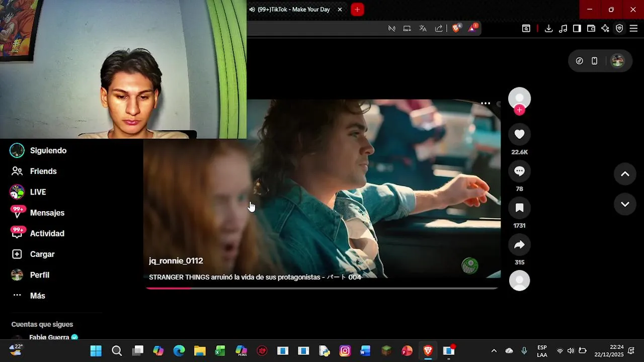
Task: Toggle the browser sidebar panel
Action: [x=577, y=29]
